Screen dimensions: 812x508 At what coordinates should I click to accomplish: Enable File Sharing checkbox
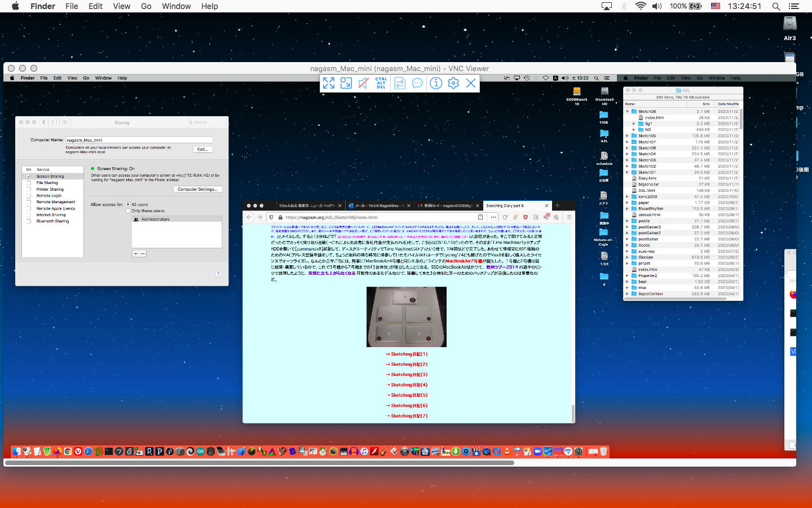pyautogui.click(x=29, y=183)
